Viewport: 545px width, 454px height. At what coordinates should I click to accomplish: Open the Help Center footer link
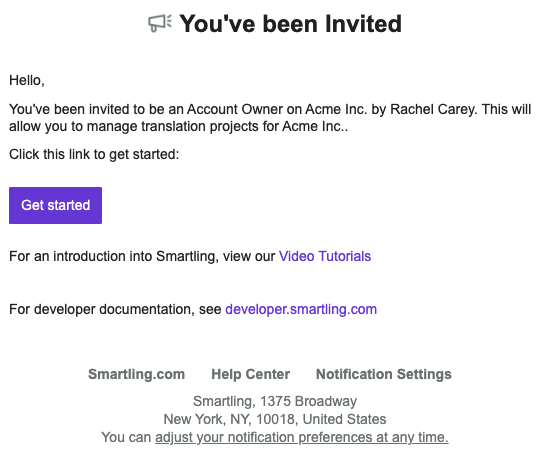pyautogui.click(x=251, y=374)
